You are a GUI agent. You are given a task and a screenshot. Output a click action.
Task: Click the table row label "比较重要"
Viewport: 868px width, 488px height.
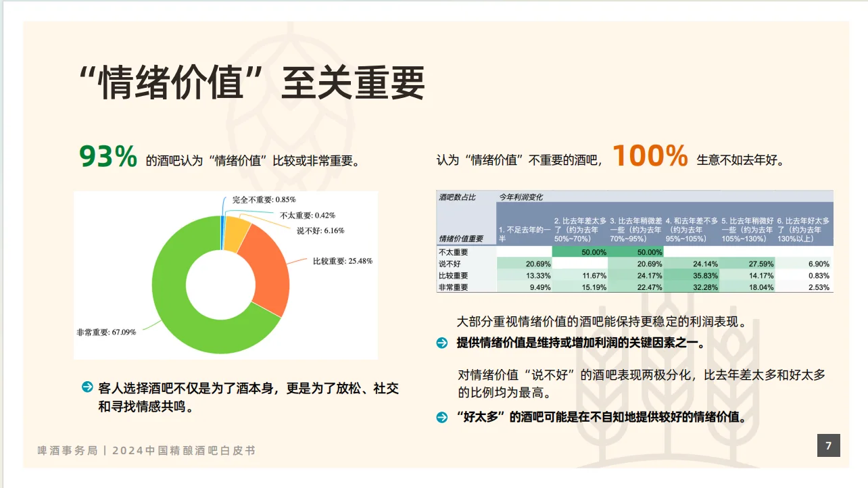click(x=453, y=276)
